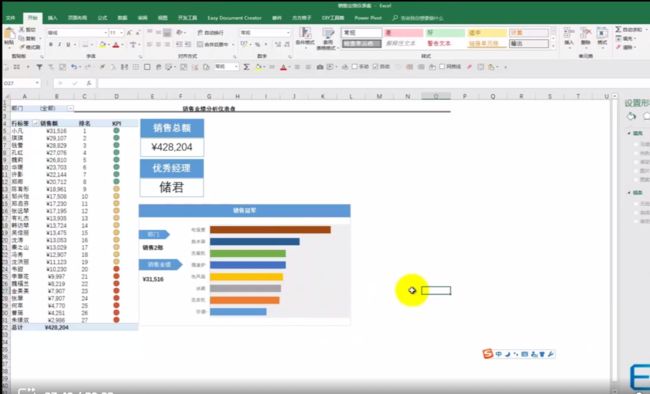The image size is (650, 394).
Task: Select the 销售冠军 chart title bar
Action: 245,211
